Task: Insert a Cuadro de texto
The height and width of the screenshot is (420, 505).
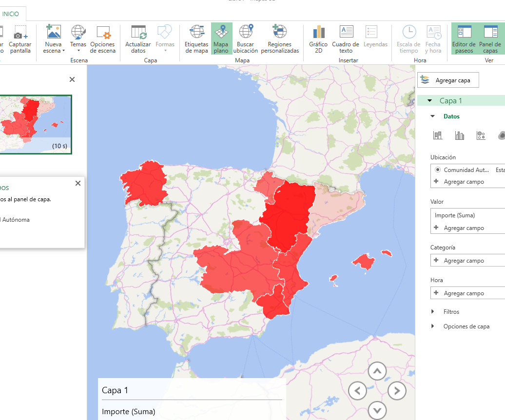Action: coord(346,38)
